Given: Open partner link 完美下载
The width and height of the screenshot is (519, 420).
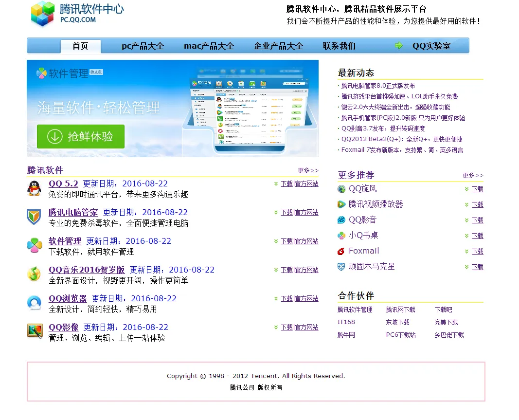Looking at the screenshot, I should [x=446, y=322].
